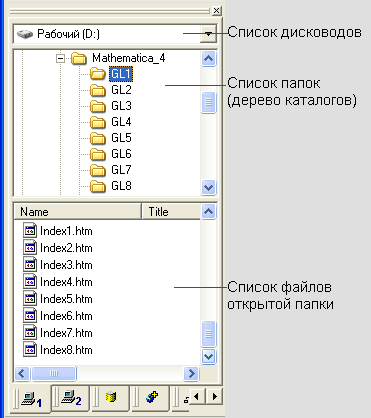This screenshot has height=418, width=371.
Task: Click the Рабочий (D:) drive combo box
Action: (115, 34)
